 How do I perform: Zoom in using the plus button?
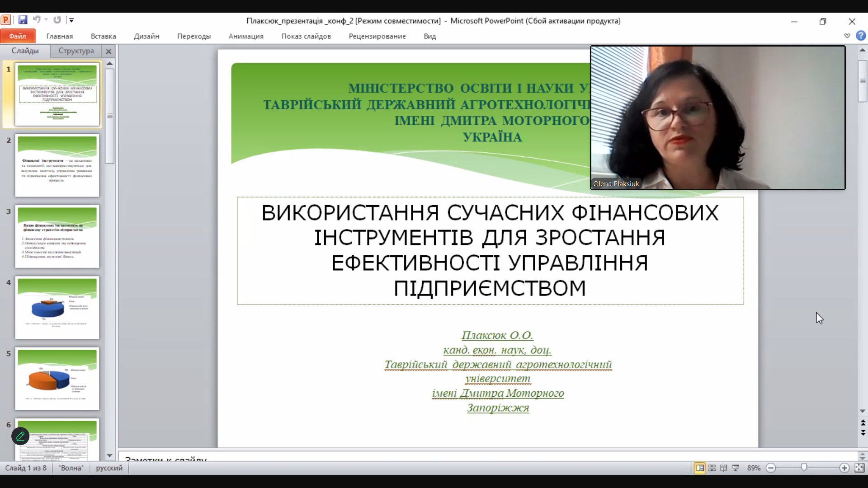(845, 468)
